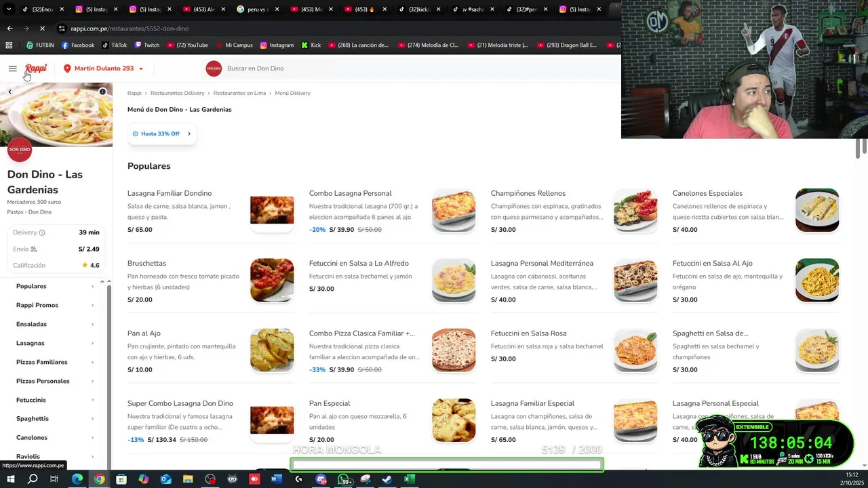The height and width of the screenshot is (488, 868).
Task: Open the Twitch bookmark
Action: [x=147, y=45]
